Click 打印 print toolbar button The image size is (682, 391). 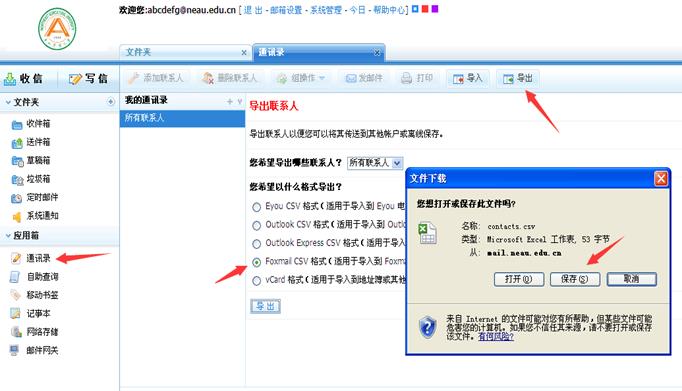(x=417, y=78)
